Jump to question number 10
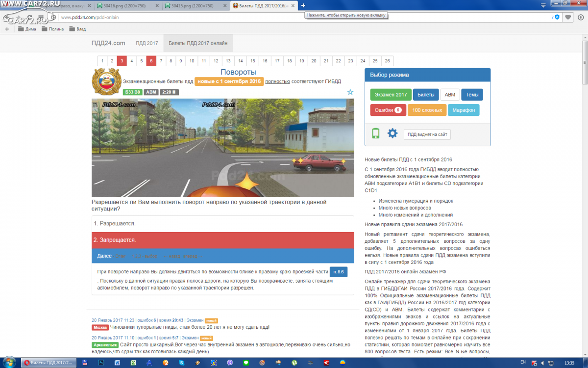Screen dimensions: 588x368 pos(192,61)
